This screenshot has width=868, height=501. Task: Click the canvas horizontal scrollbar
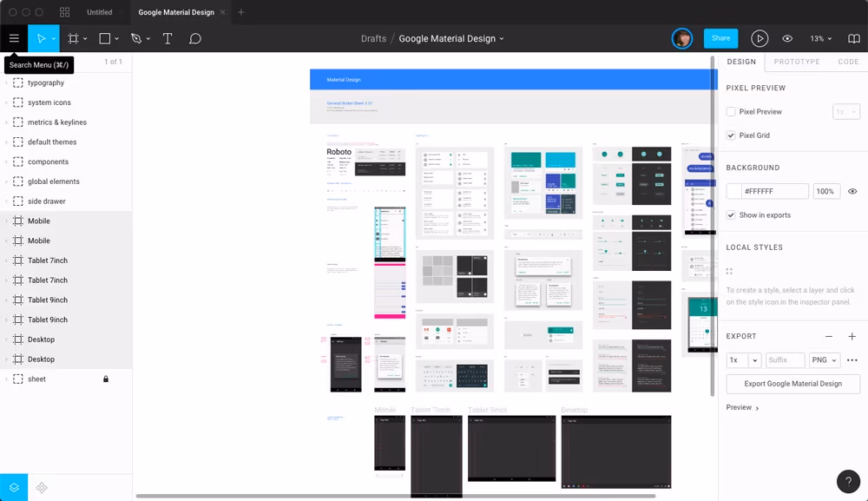[396, 496]
